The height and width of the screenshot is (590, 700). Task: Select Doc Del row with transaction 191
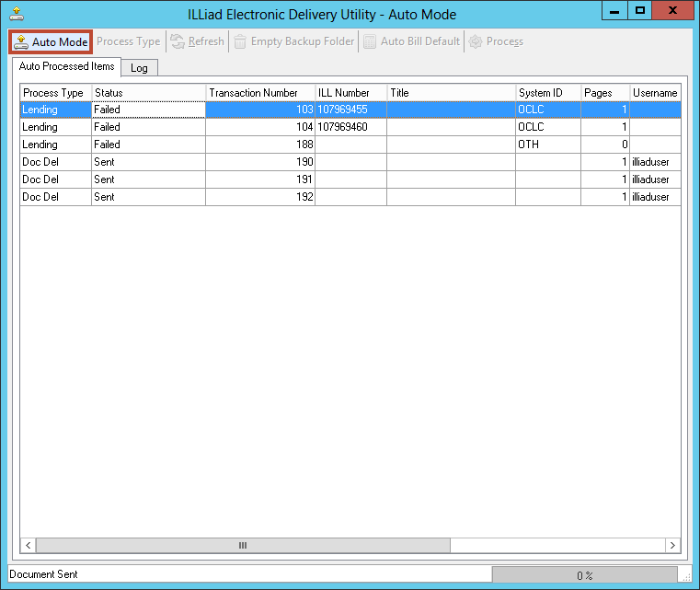(x=259, y=179)
